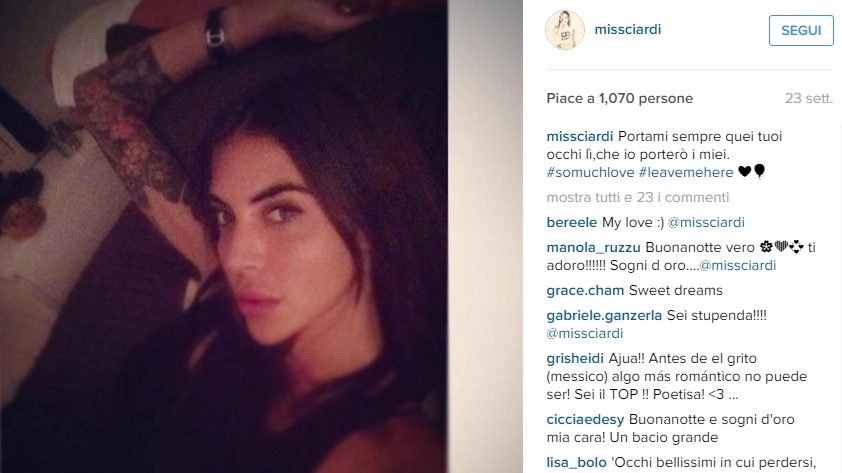This screenshot has width=842, height=473.
Task: Visit manola_ruzzu's profile
Action: 593,248
